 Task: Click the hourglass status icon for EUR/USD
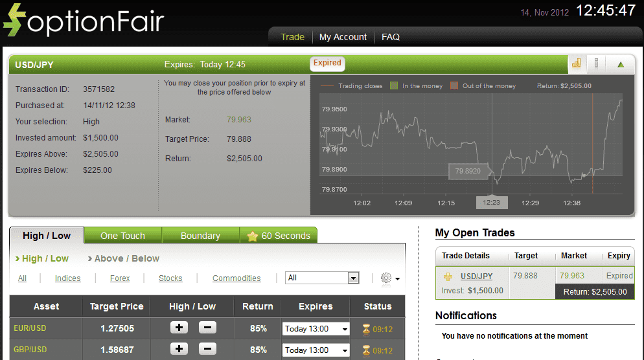click(x=366, y=329)
